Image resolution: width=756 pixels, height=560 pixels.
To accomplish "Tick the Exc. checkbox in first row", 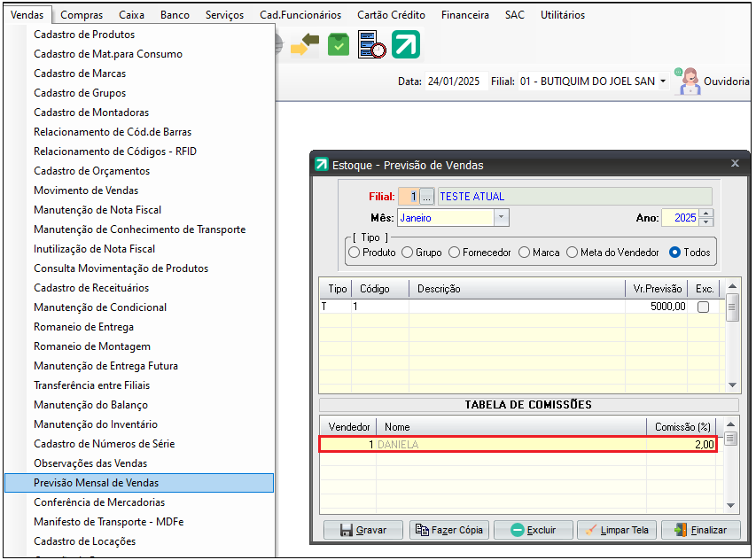I will 703,307.
